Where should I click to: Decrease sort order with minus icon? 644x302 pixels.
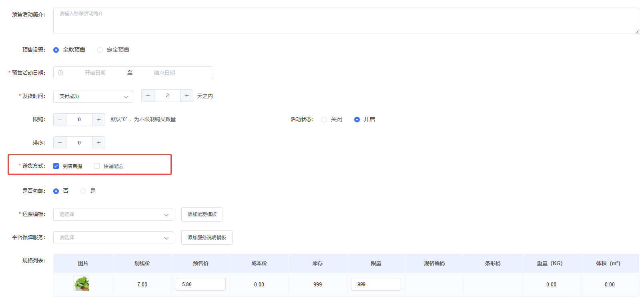point(60,143)
